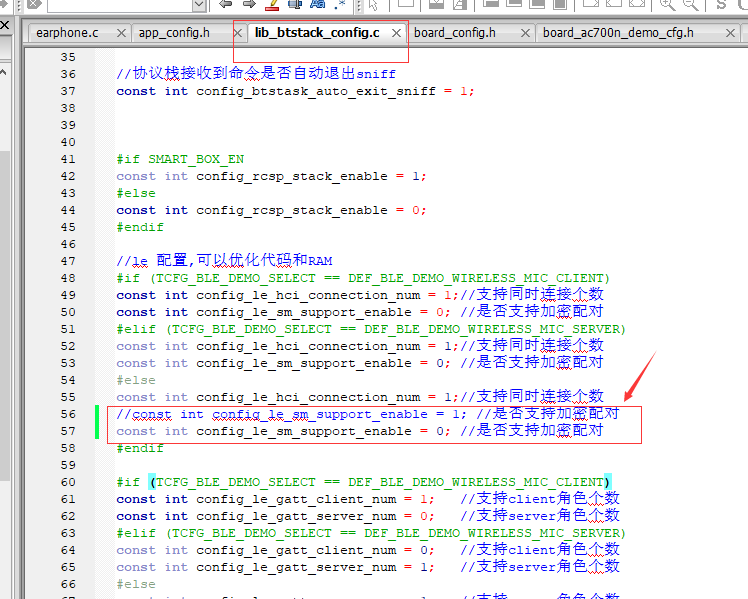This screenshot has height=599, width=748.
Task: Click line number 37 in the gutter
Action: click(x=68, y=91)
